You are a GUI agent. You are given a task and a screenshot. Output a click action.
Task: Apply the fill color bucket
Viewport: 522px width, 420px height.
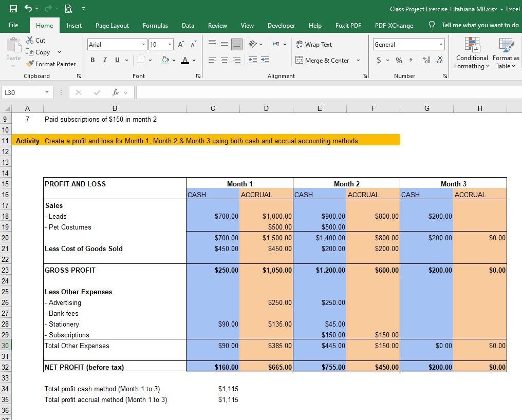pyautogui.click(x=165, y=60)
